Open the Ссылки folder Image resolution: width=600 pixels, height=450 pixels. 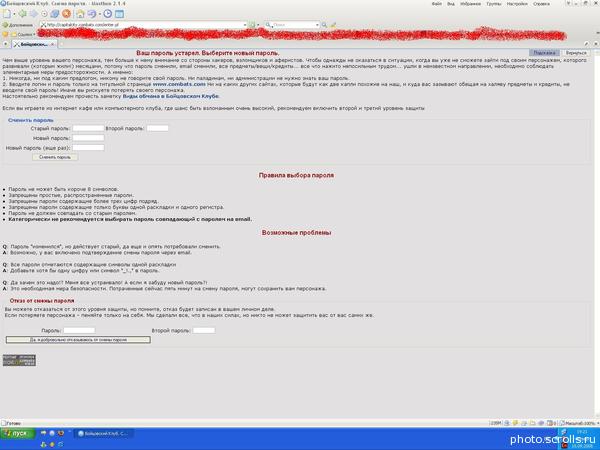[22, 34]
